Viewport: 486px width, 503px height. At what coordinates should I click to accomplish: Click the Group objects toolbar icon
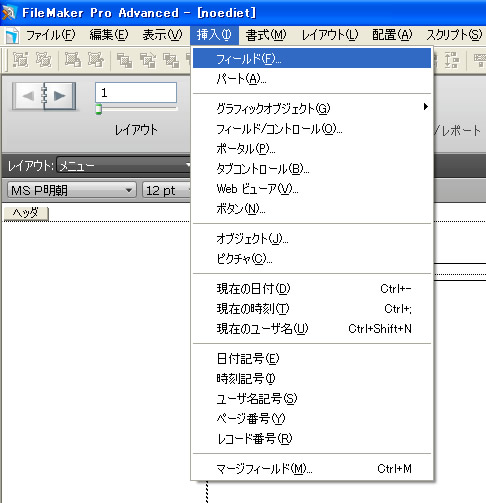[x=21, y=60]
